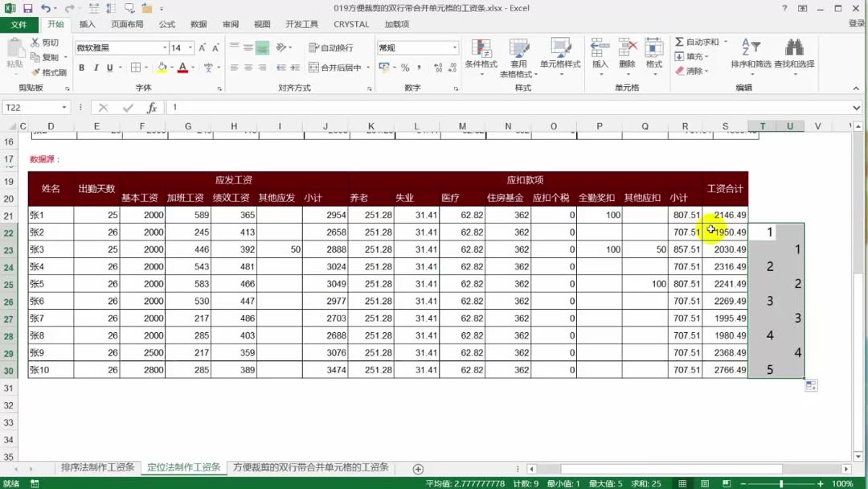This screenshot has height=489, width=868.
Task: Toggle bold formatting
Action: coord(83,68)
